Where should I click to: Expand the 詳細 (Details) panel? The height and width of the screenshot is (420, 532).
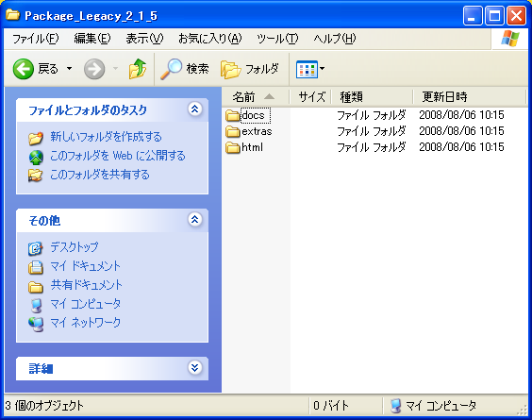[194, 368]
